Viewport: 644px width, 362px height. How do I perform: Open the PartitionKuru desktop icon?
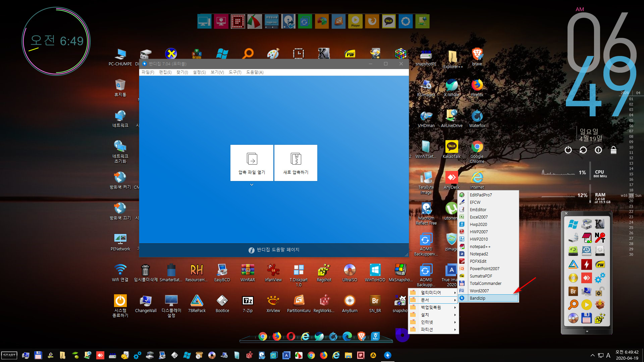click(x=299, y=304)
